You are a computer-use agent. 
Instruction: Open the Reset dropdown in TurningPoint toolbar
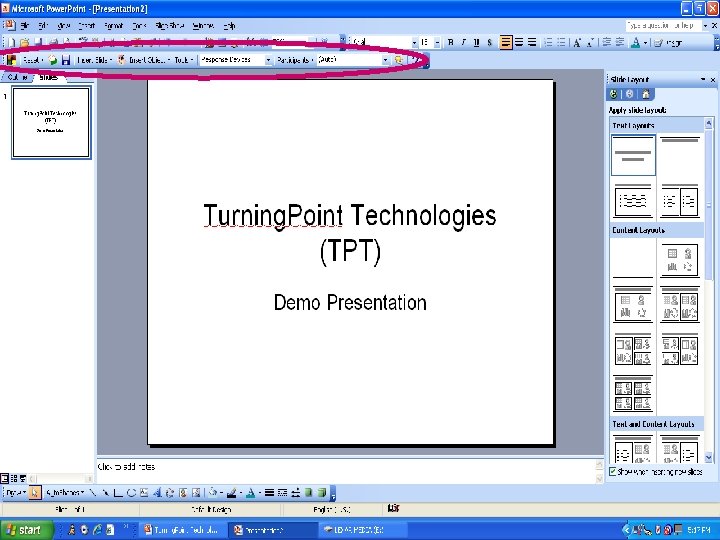(x=33, y=60)
